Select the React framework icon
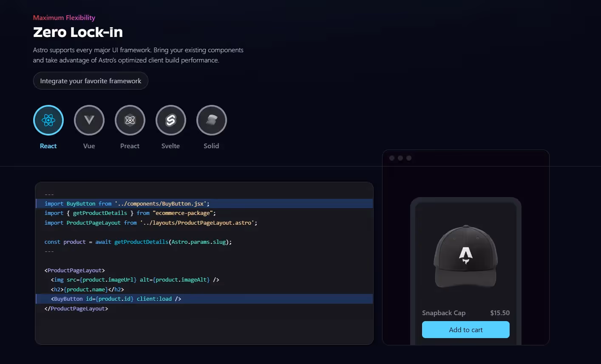The width and height of the screenshot is (601, 364). click(x=48, y=120)
